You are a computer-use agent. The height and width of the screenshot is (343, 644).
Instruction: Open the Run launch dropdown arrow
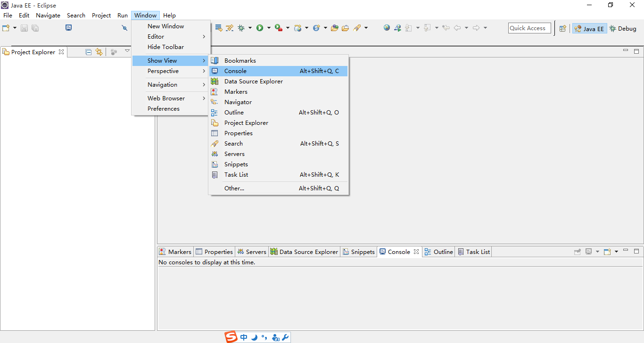tap(269, 28)
